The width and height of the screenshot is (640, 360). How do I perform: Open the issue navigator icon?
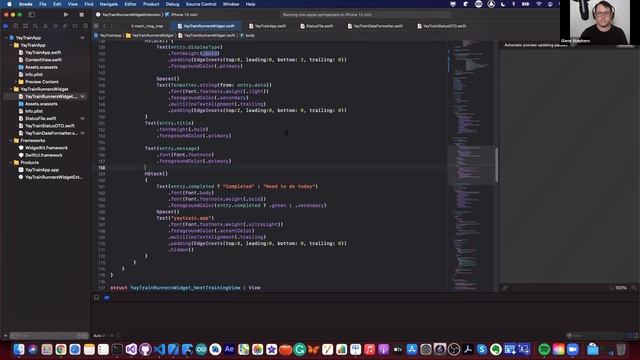pyautogui.click(x=45, y=26)
